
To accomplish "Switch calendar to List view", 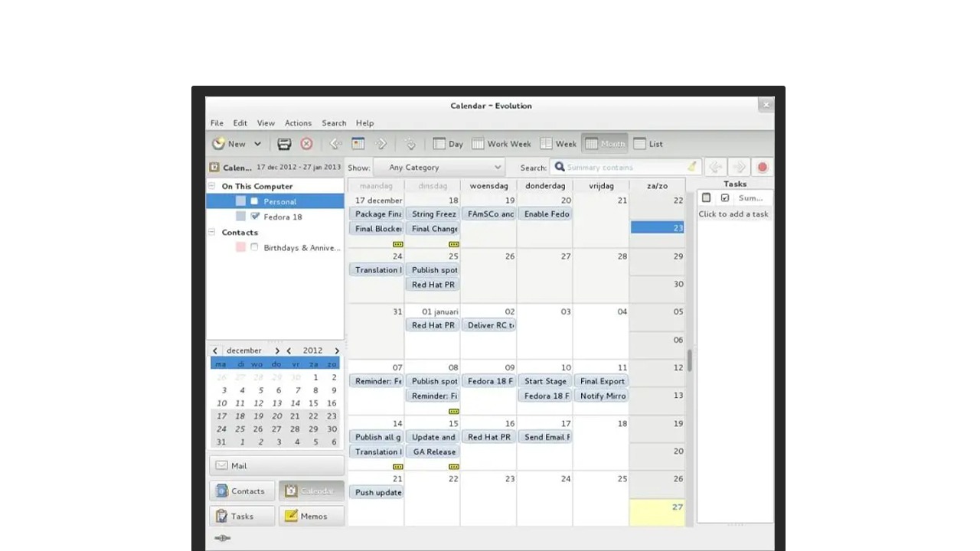I will 648,144.
